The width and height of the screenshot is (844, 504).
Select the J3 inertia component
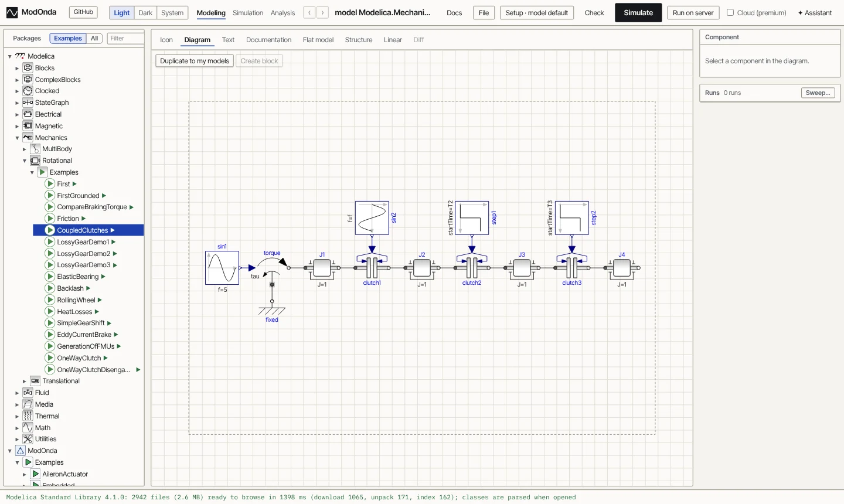coord(522,268)
